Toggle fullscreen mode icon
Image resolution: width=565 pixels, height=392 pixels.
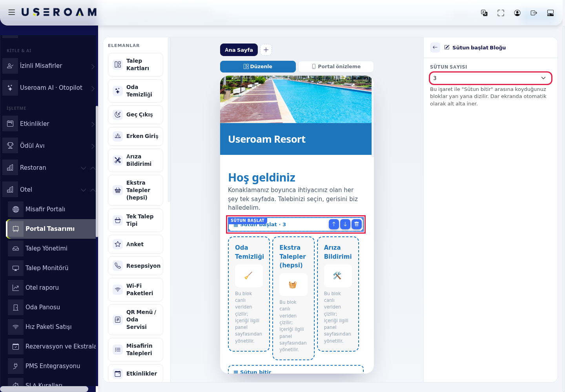tap(501, 13)
